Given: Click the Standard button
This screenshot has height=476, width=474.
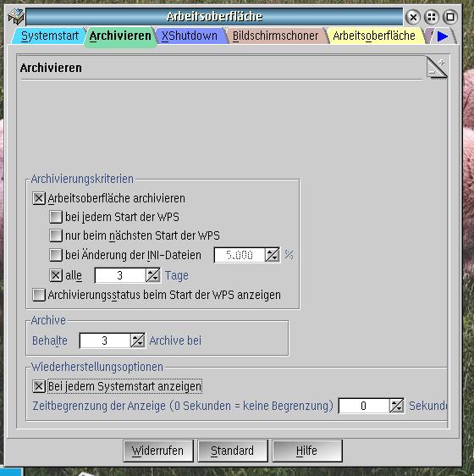Looking at the screenshot, I should pos(233,451).
